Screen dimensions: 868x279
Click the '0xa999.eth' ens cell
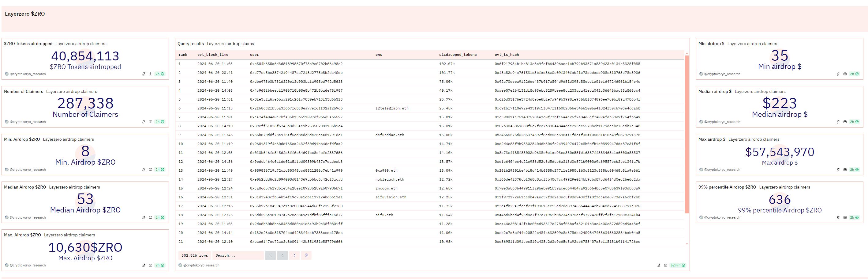pyautogui.click(x=387, y=171)
